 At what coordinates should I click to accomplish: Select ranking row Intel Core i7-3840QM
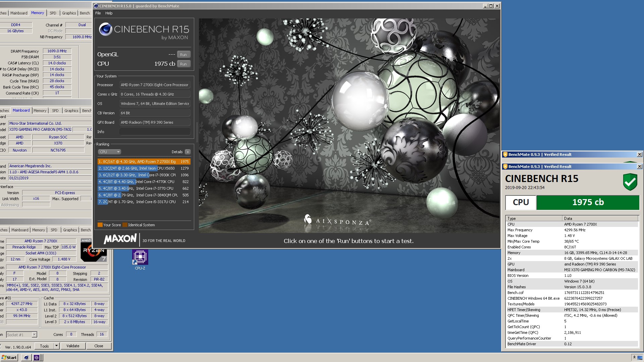point(144,195)
